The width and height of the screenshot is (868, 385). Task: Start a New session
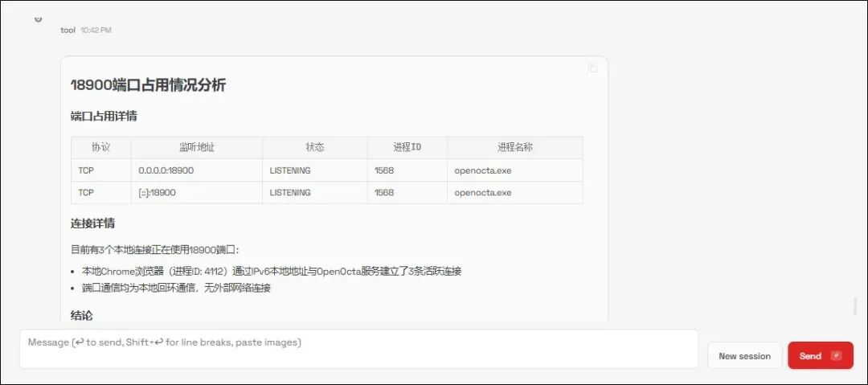(744, 355)
